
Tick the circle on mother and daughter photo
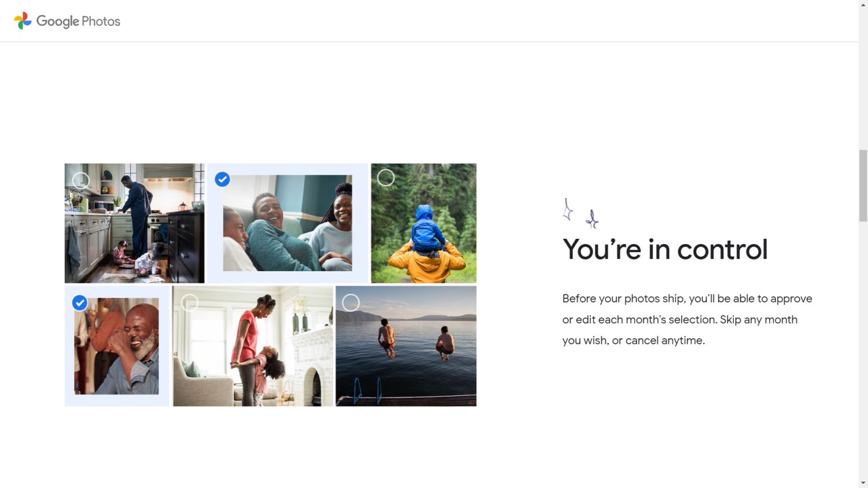pyautogui.click(x=190, y=302)
